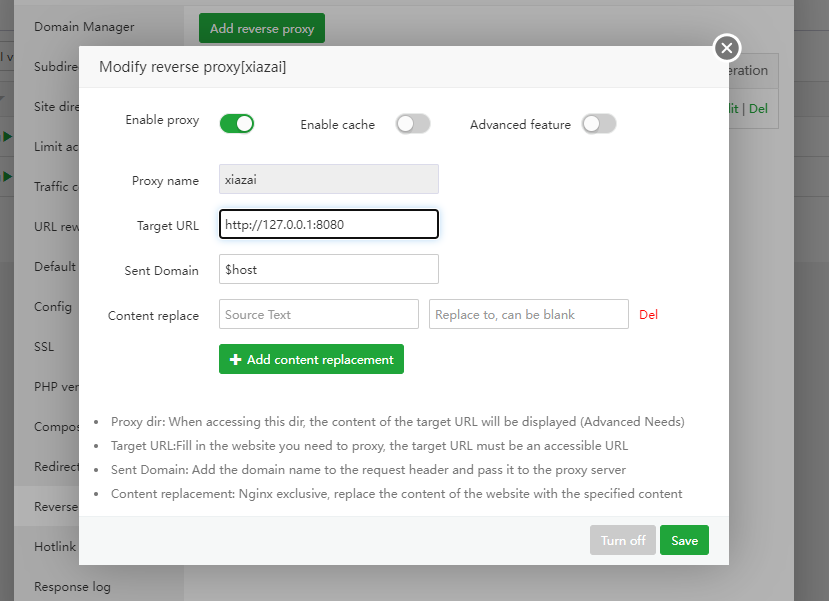Turn on the Enable cache switch

tap(413, 124)
